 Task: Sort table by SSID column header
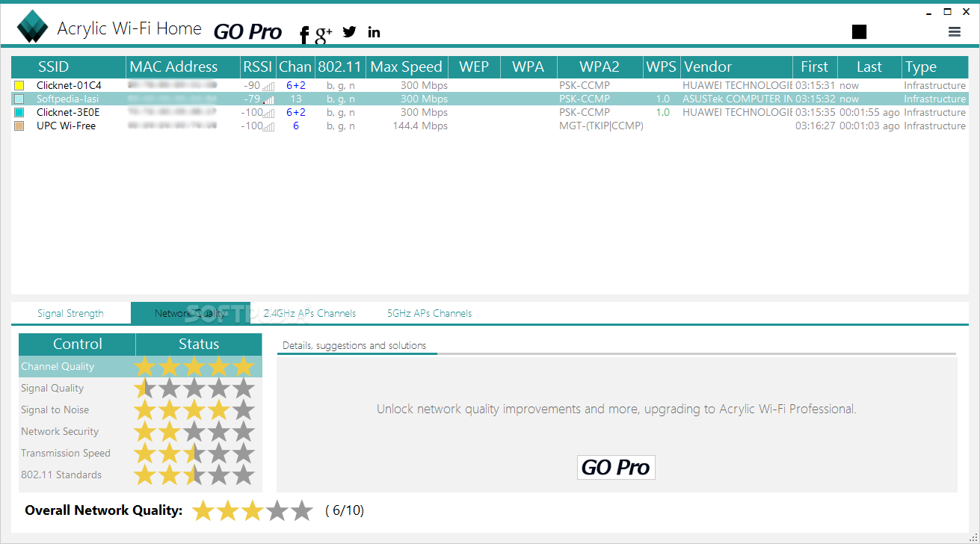tap(69, 67)
